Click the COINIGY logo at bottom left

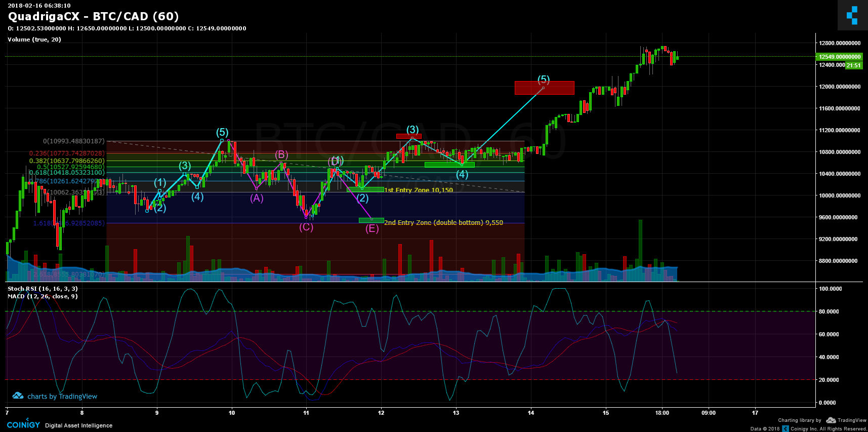[x=23, y=425]
